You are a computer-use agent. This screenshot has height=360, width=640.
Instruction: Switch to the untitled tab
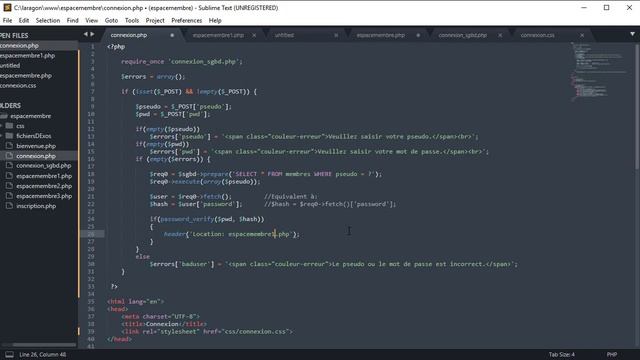click(x=284, y=35)
